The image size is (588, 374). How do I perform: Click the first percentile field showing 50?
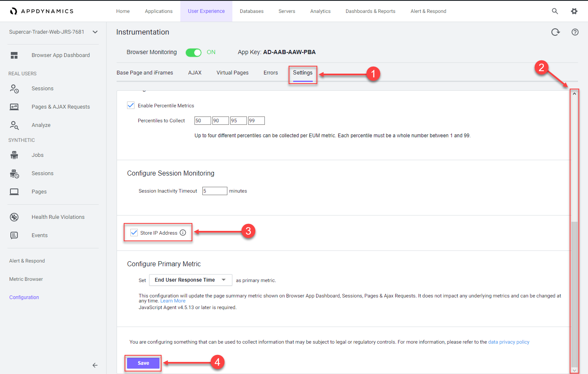coord(203,121)
